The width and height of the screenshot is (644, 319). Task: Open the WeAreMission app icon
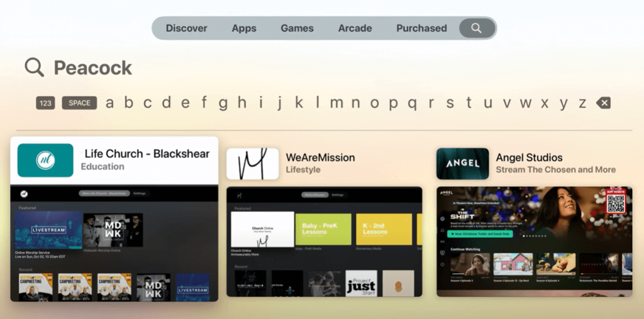[253, 164]
